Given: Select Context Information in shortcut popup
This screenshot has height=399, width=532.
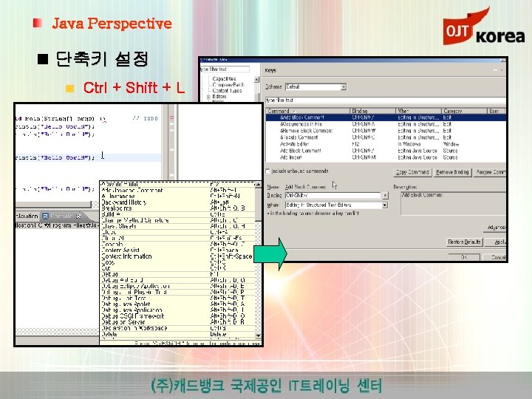Looking at the screenshot, I should pos(177,256).
